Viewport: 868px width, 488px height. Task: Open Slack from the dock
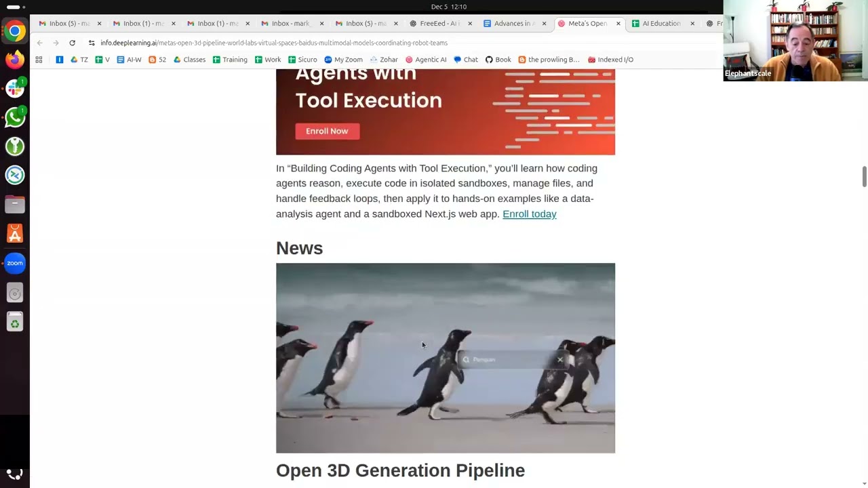click(15, 88)
